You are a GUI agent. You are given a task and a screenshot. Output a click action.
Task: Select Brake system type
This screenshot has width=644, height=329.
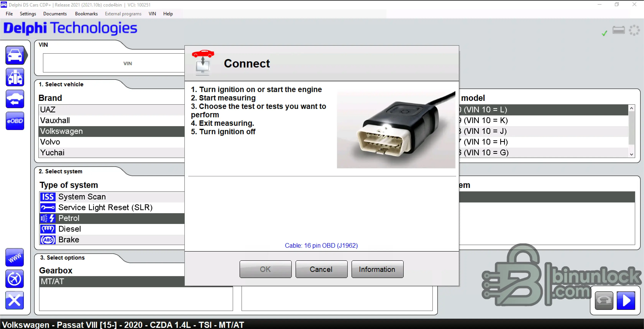112,240
